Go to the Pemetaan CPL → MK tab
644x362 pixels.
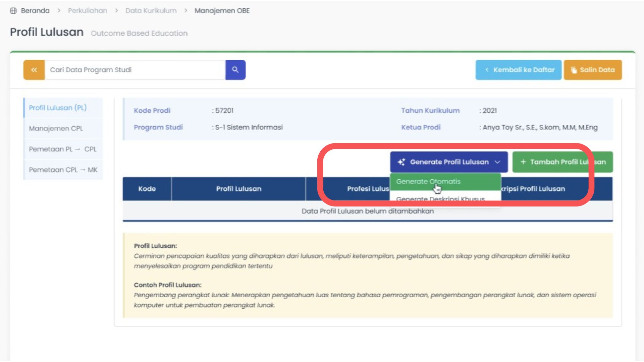pos(63,170)
